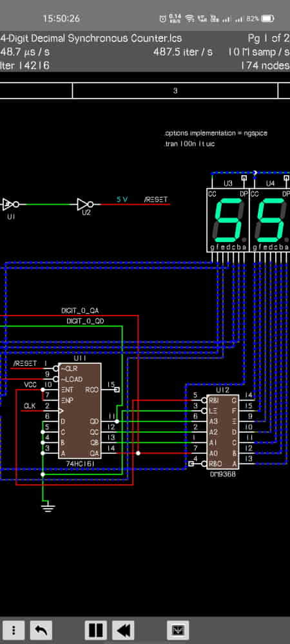Image resolution: width=290 pixels, height=644 pixels.
Task: Tap the Wi-Fi status icon
Action: (x=189, y=19)
